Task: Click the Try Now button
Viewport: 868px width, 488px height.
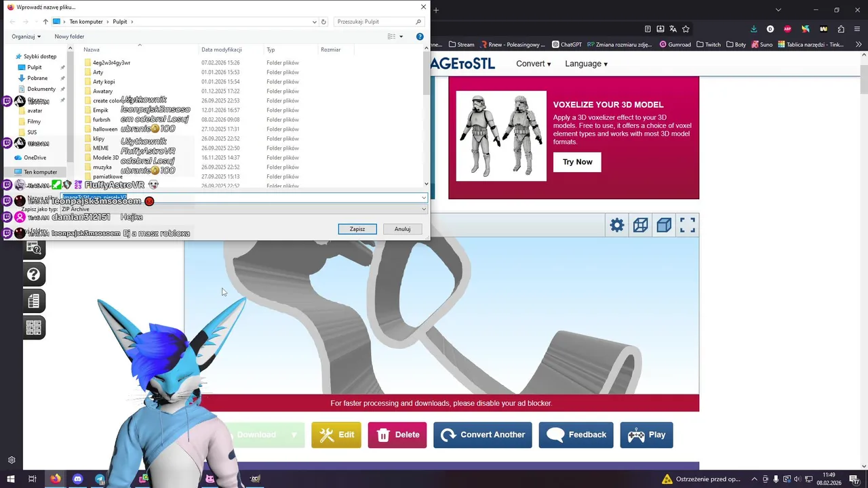Action: point(577,162)
